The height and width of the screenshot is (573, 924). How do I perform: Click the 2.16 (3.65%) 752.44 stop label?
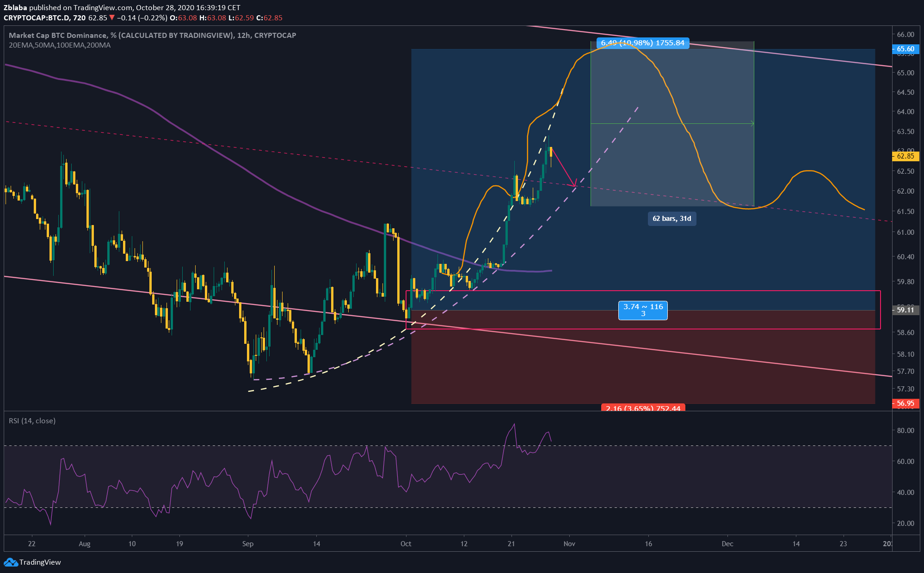point(643,408)
